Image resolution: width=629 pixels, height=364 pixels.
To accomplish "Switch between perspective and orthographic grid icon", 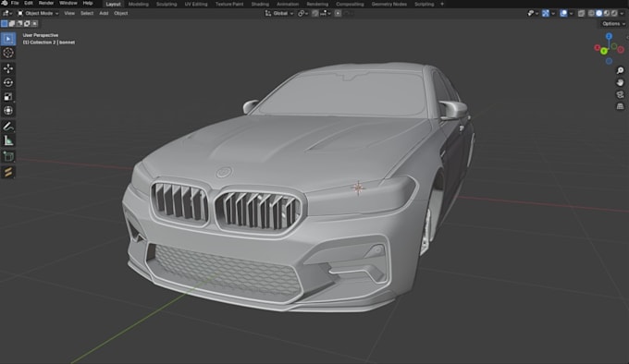I will 620,106.
